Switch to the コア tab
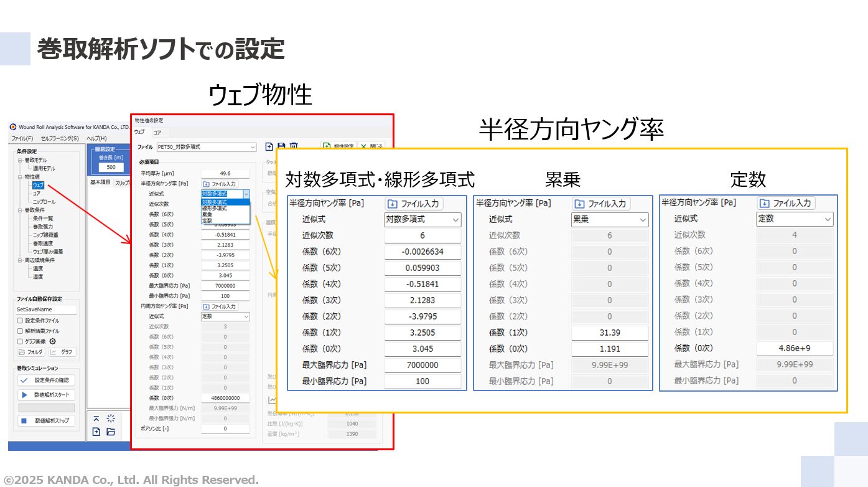The image size is (868, 487). [x=159, y=131]
